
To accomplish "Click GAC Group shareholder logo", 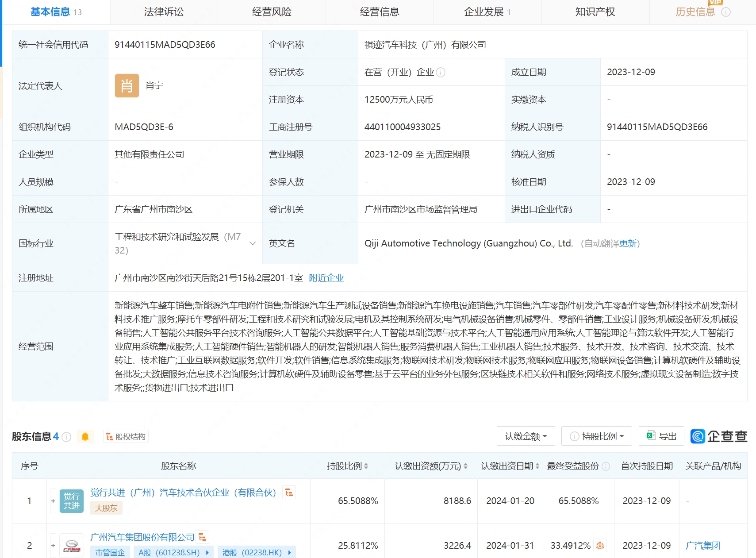I will [72, 546].
